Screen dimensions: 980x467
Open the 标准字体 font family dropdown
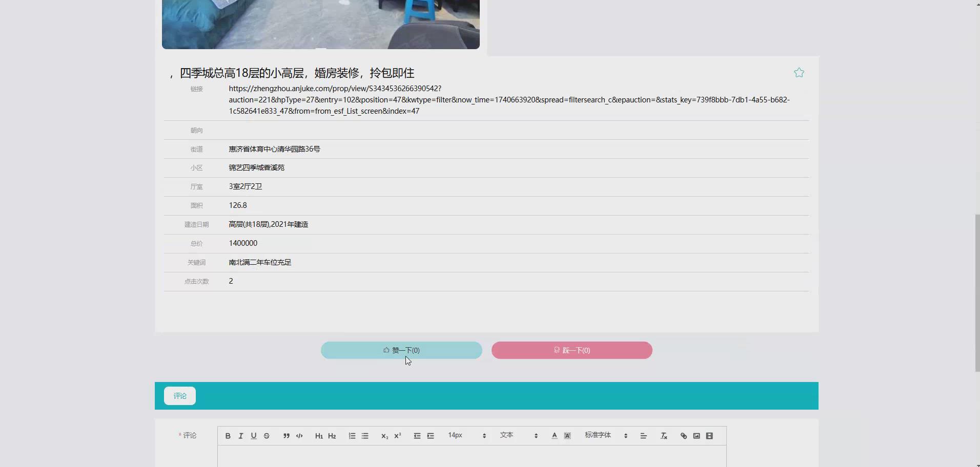606,435
